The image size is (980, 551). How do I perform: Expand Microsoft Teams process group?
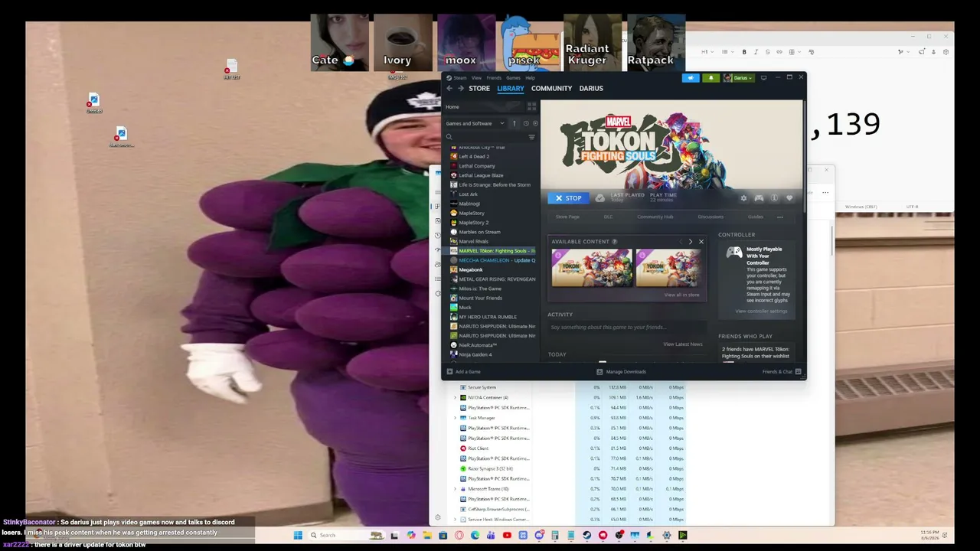point(455,489)
